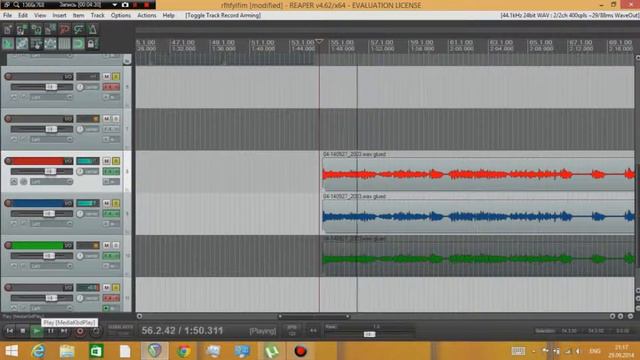Click the pan knob on the red track
The height and width of the screenshot is (360, 640).
[80, 171]
